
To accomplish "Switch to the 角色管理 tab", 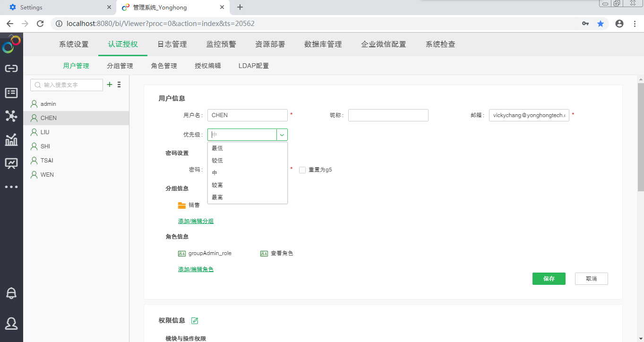I will point(164,66).
